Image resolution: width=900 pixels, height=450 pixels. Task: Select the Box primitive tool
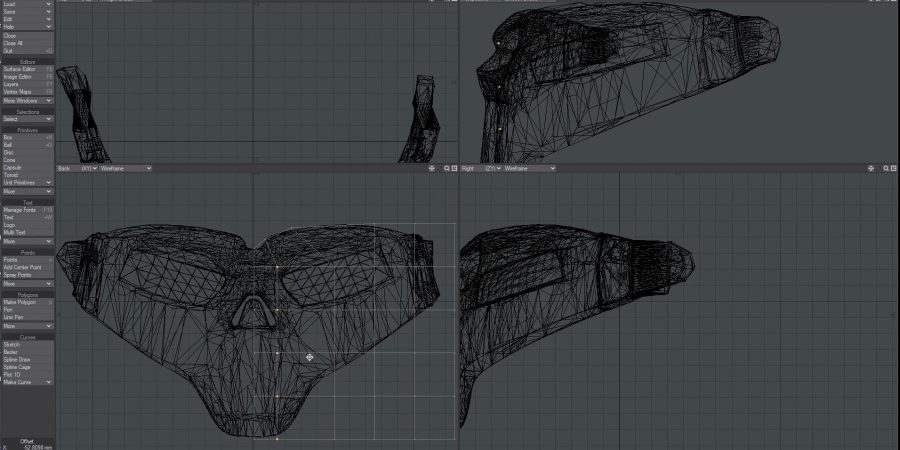pos(27,137)
